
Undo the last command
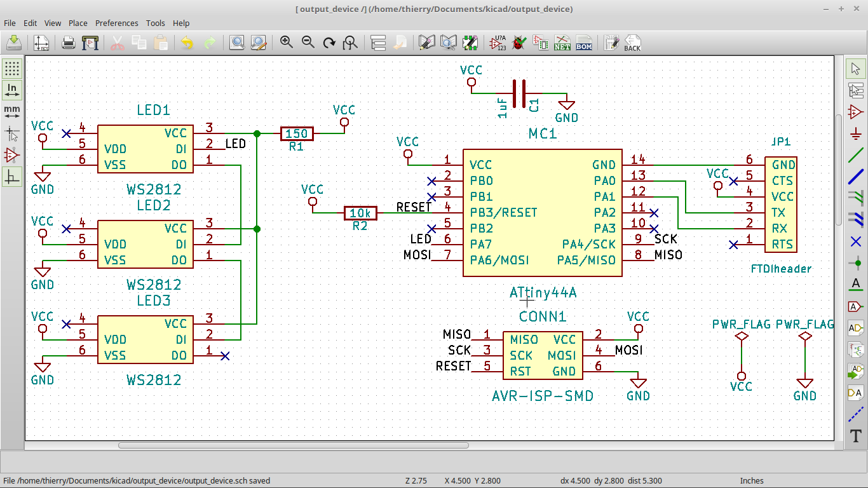click(187, 43)
